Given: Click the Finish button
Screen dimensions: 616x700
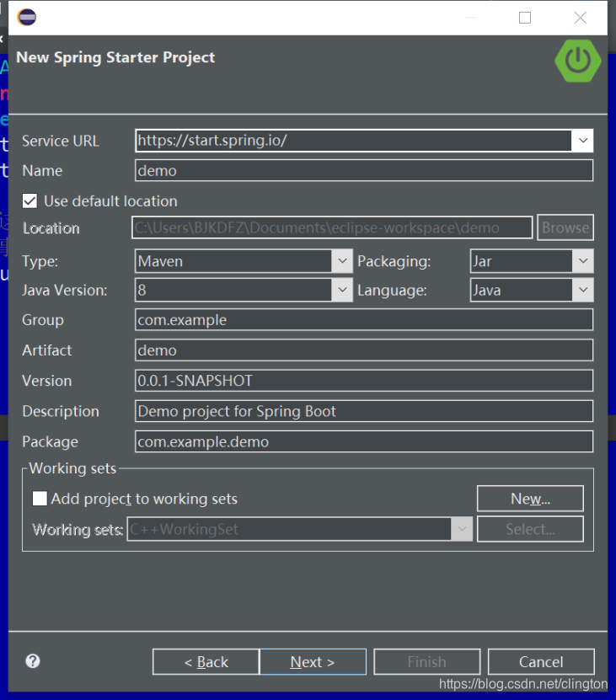Looking at the screenshot, I should point(427,661).
